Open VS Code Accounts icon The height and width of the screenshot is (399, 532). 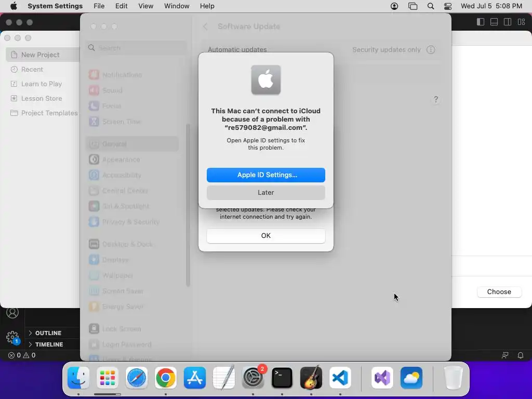12,312
